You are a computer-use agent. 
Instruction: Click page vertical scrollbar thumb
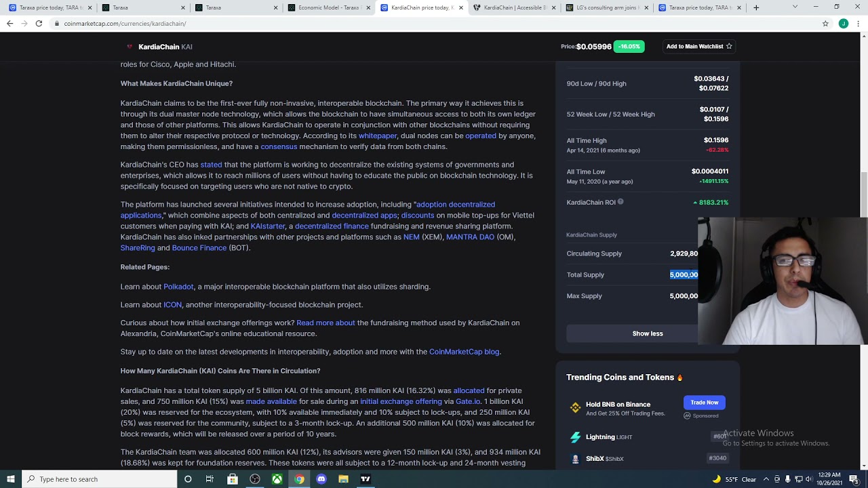click(x=864, y=195)
